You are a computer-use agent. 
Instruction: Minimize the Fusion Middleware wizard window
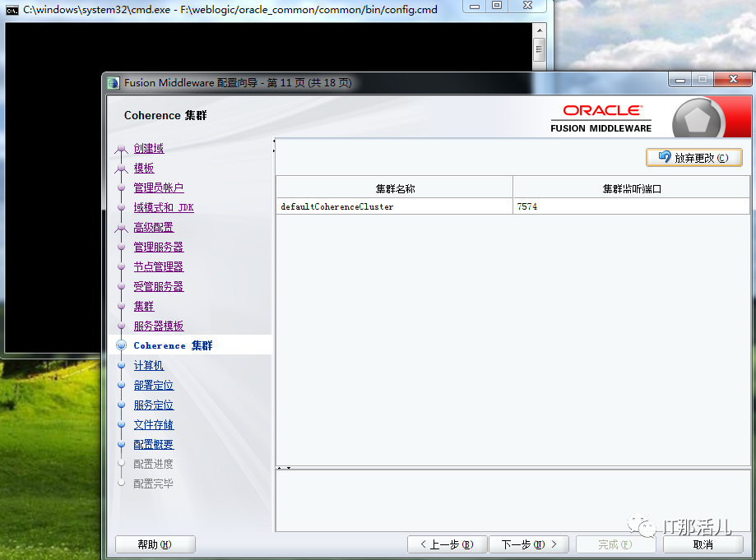[680, 80]
